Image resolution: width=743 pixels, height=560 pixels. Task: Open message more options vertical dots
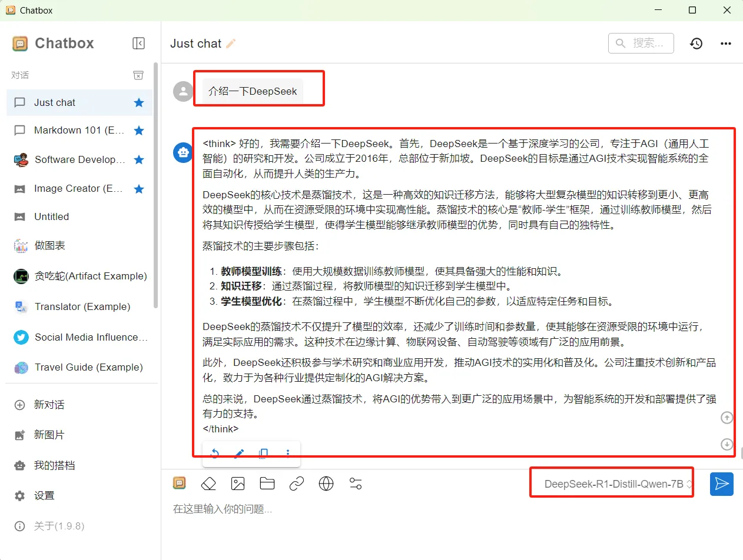288,453
